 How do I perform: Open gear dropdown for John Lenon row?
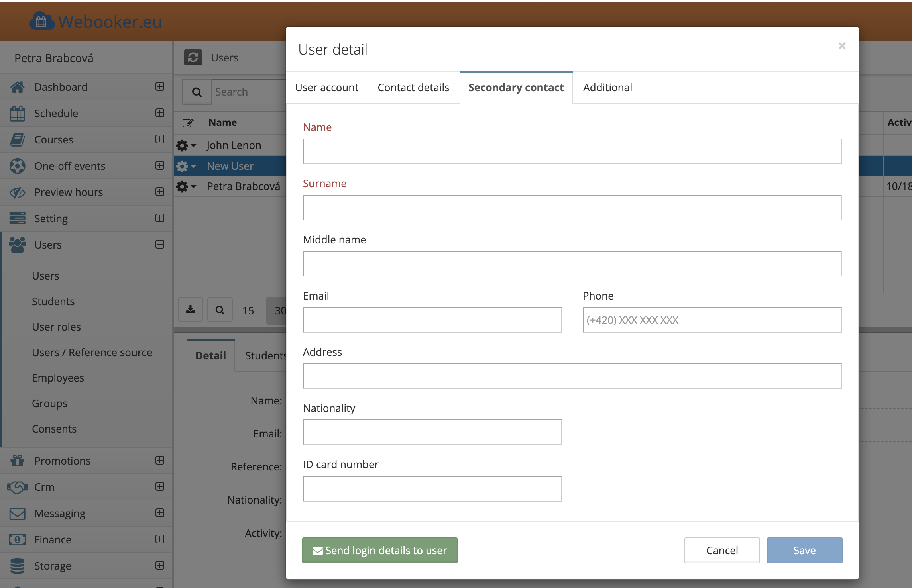point(186,145)
